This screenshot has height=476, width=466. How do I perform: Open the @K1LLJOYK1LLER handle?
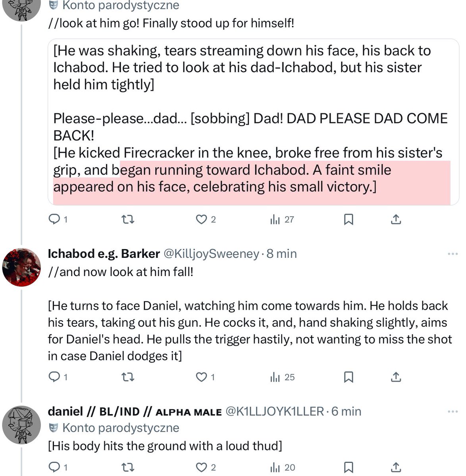click(275, 411)
